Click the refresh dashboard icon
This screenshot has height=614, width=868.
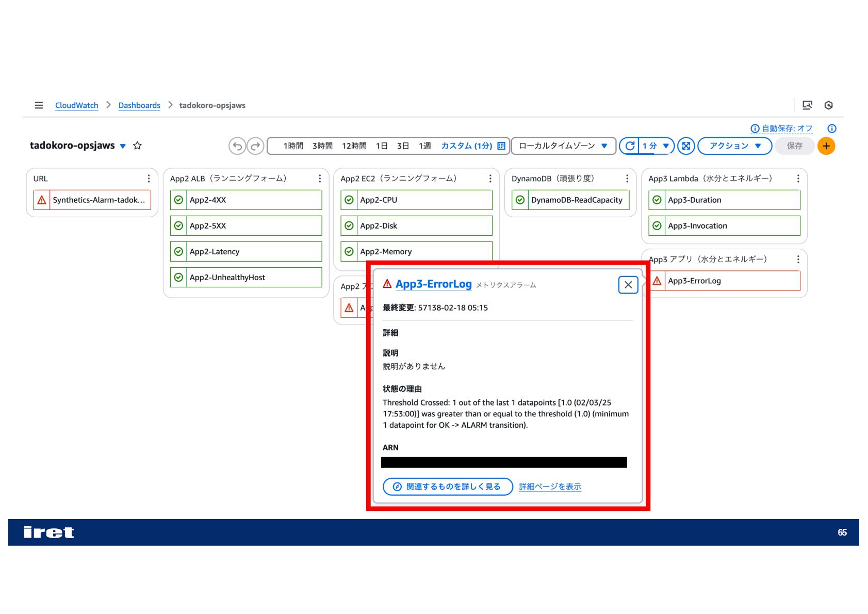click(629, 146)
